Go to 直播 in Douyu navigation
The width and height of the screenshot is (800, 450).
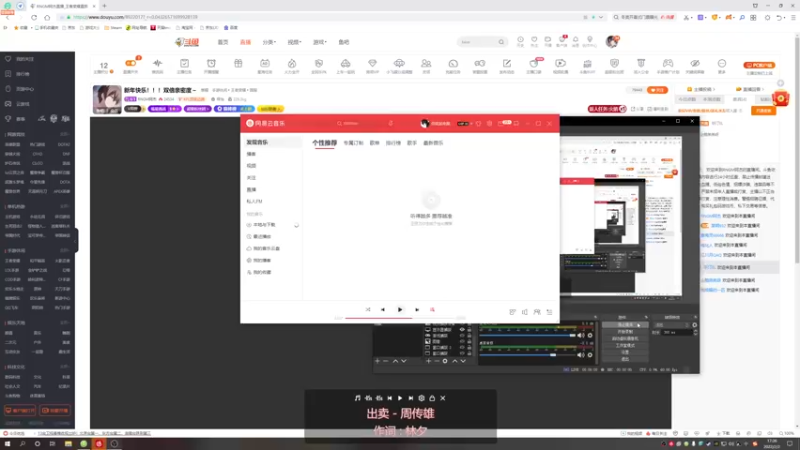tap(245, 42)
